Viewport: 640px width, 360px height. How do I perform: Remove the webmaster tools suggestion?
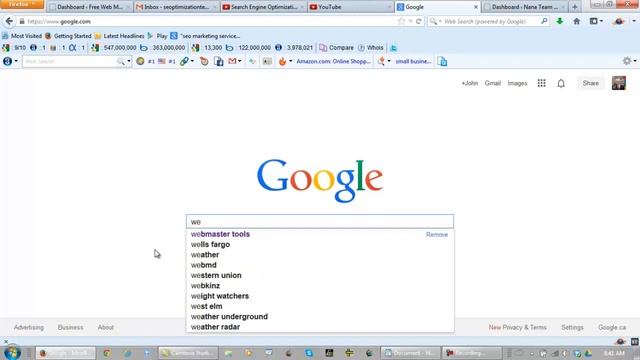[437, 235]
